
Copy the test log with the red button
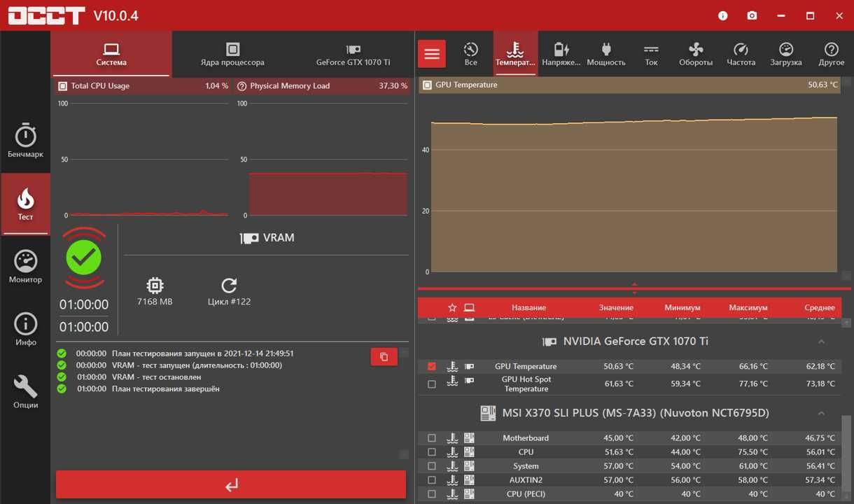[384, 357]
